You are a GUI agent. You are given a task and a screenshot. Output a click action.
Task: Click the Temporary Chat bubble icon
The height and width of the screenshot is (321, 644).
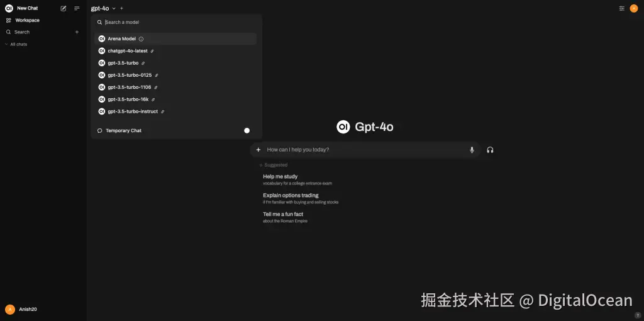[99, 131]
